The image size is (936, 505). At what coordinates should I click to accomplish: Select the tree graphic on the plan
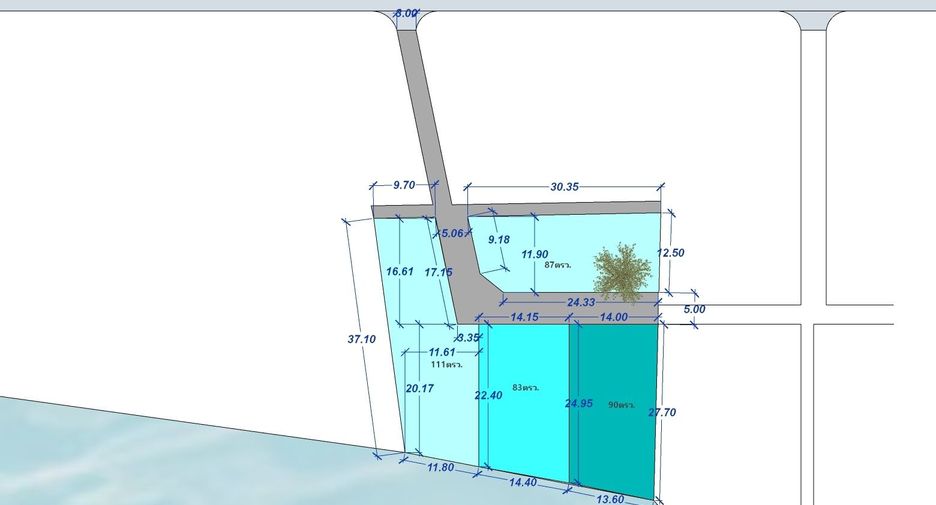pos(622,273)
